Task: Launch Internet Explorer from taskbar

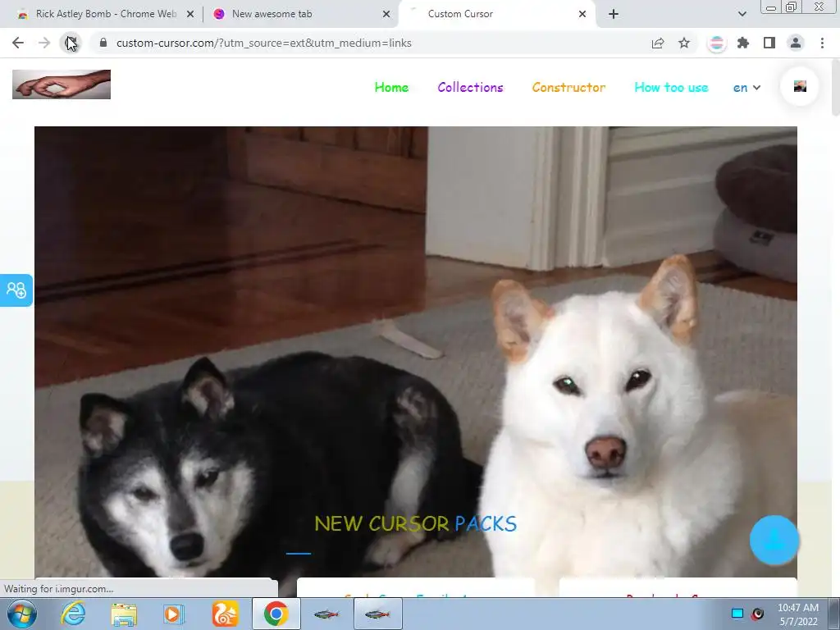Action: pyautogui.click(x=73, y=614)
